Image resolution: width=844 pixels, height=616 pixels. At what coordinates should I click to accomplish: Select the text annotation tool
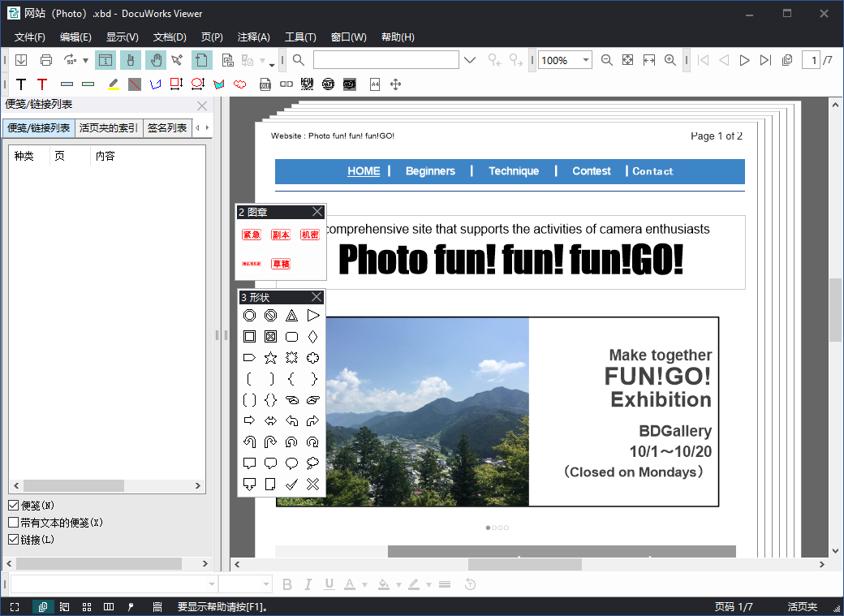(21, 84)
